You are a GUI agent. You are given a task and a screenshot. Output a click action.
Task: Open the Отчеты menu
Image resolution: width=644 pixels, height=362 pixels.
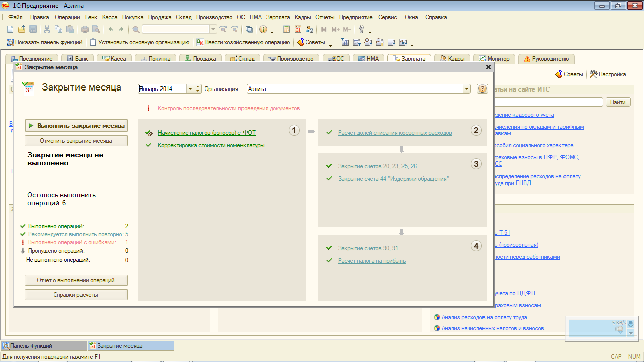click(x=325, y=17)
